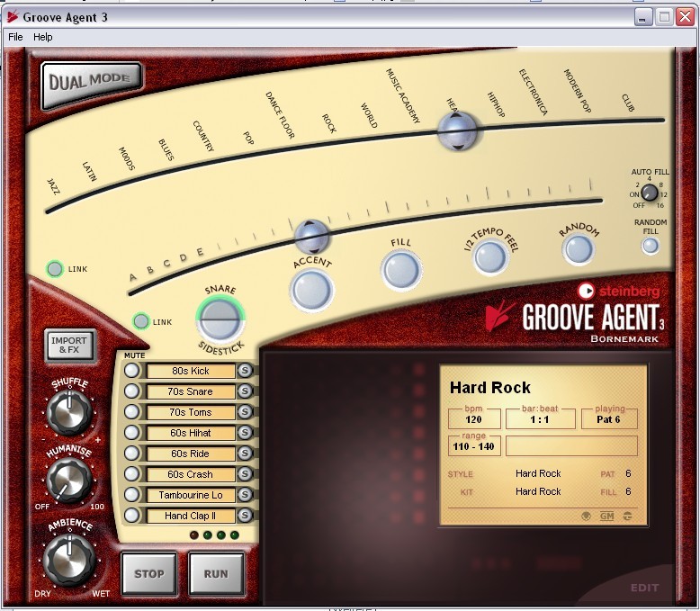The height and width of the screenshot is (611, 700).
Task: Select the CLUB style label
Action: (x=628, y=103)
